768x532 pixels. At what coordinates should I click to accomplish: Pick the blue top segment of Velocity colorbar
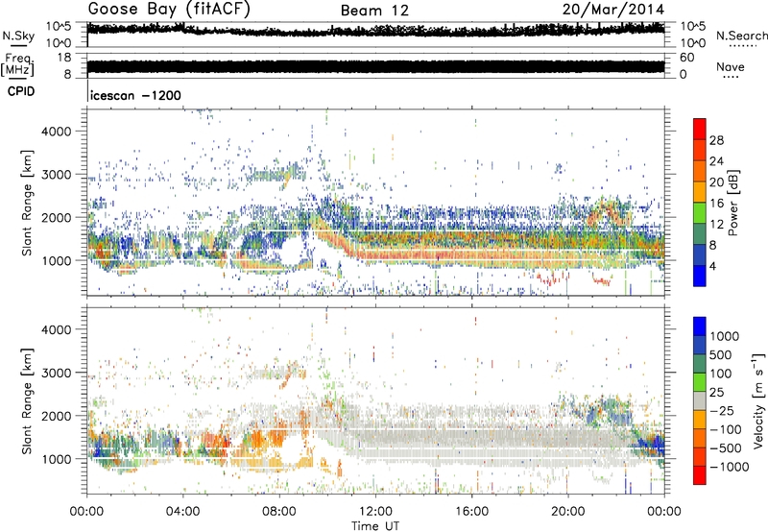click(x=700, y=326)
